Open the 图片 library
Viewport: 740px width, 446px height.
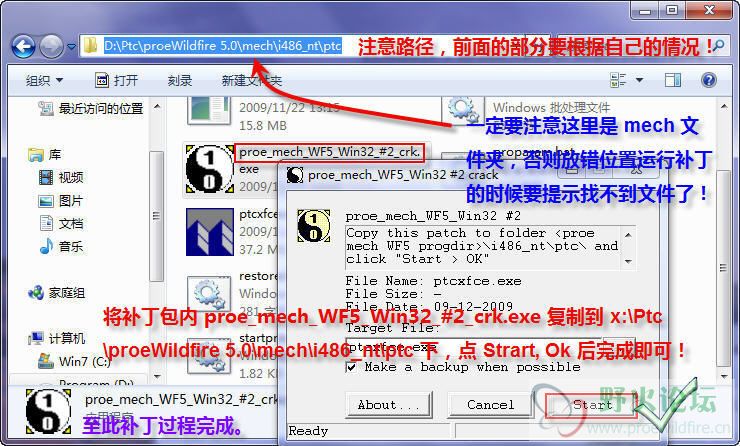pos(71,201)
